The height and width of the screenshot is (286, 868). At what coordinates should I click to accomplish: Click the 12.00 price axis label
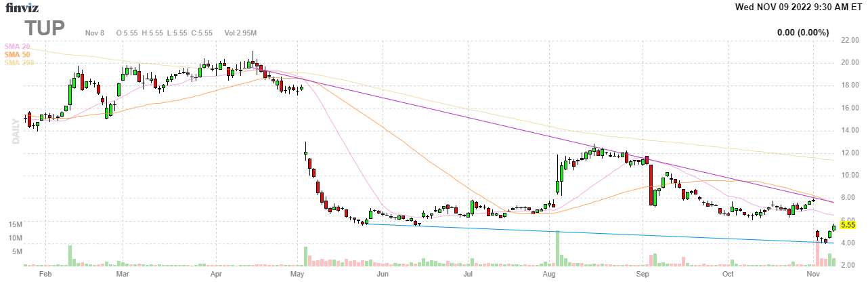850,153
